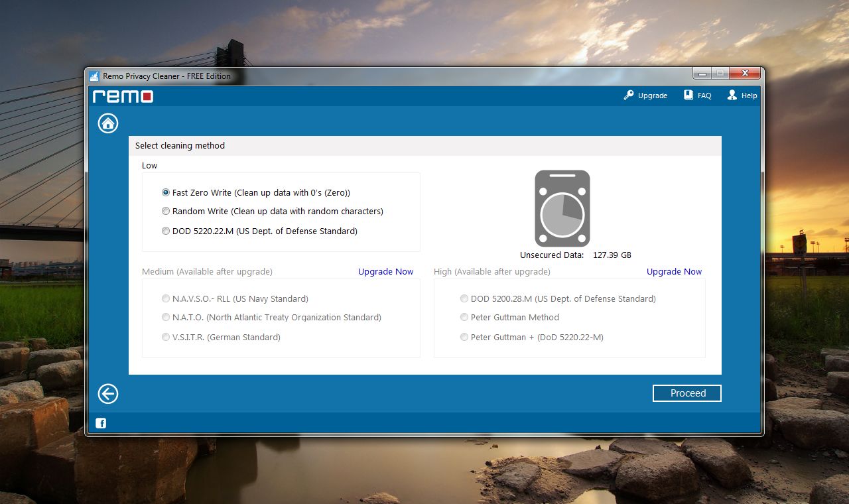Click Upgrade Now beside High section
The width and height of the screenshot is (849, 504).
(x=674, y=272)
